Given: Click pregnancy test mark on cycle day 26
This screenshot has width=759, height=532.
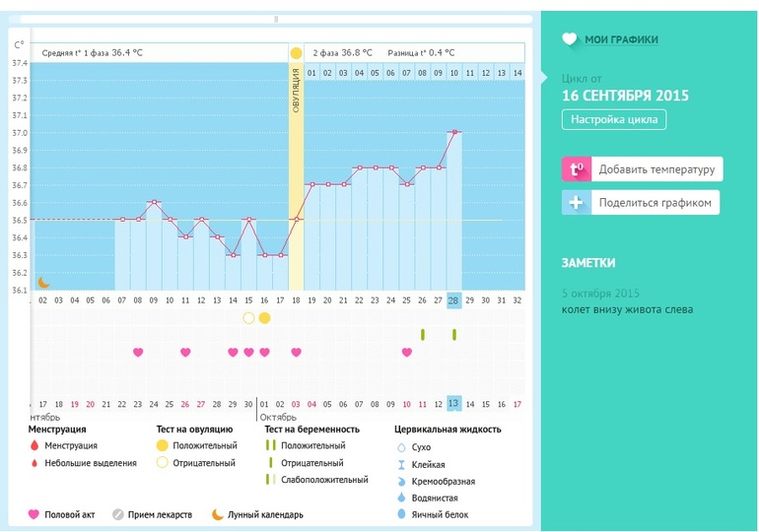Looking at the screenshot, I should tap(423, 335).
